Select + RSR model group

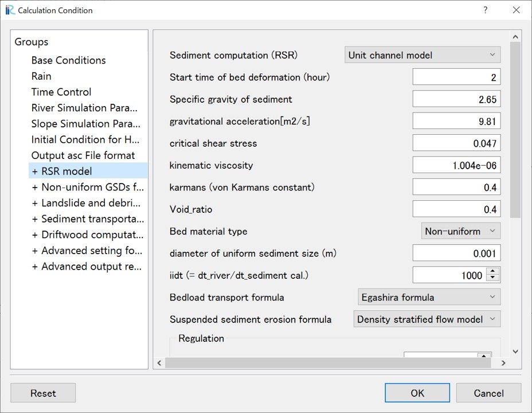pyautogui.click(x=88, y=171)
